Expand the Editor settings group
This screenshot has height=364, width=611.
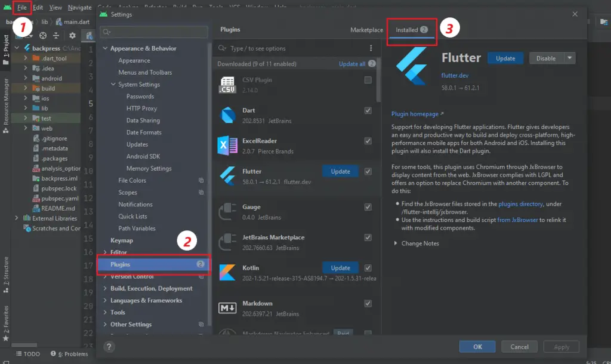point(105,252)
